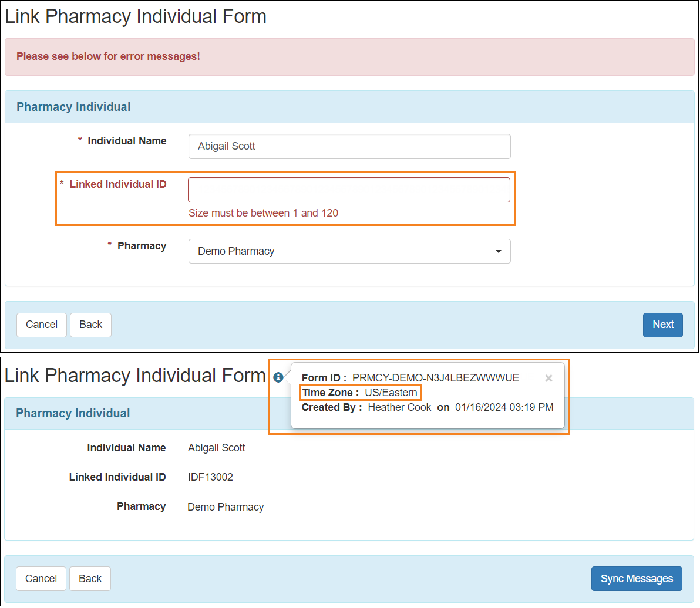Screen dimensions: 700x608
Task: Click the creation date 01/16/2024 03:19 PM
Action: click(504, 407)
